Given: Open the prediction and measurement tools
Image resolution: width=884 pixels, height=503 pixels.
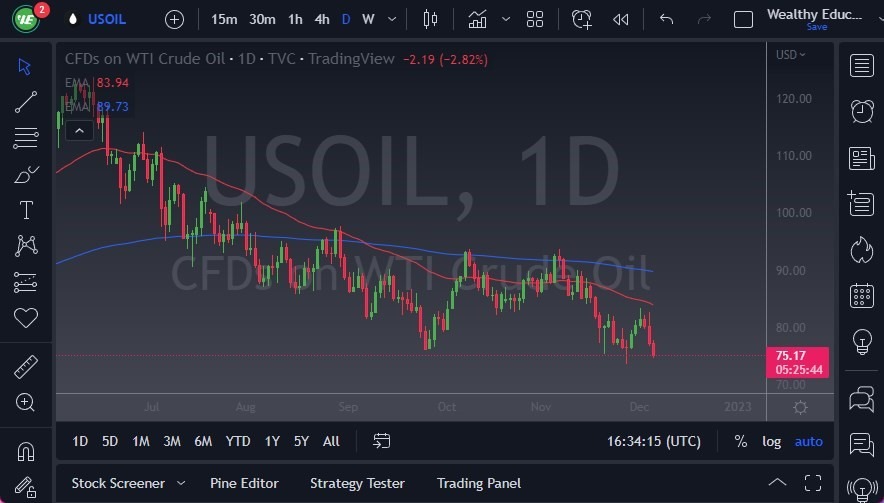Looking at the screenshot, I should pyautogui.click(x=26, y=282).
